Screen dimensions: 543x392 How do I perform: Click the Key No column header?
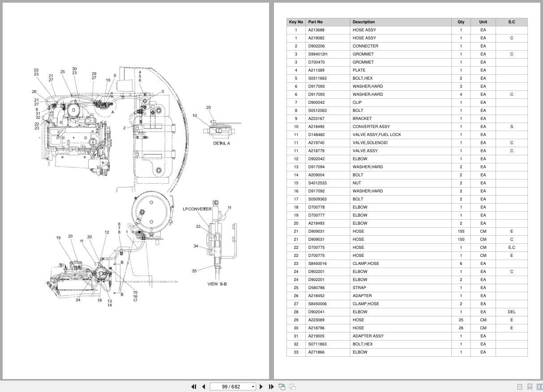(x=296, y=22)
